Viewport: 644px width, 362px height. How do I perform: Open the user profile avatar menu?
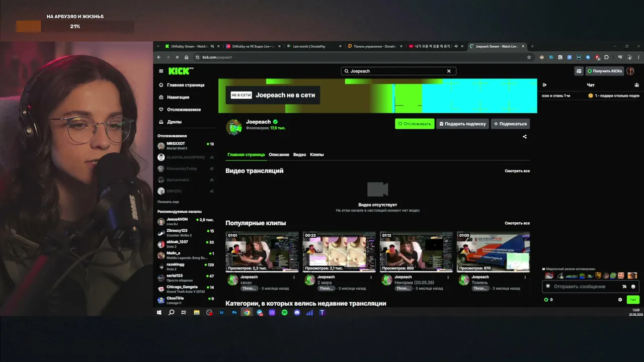tap(630, 71)
